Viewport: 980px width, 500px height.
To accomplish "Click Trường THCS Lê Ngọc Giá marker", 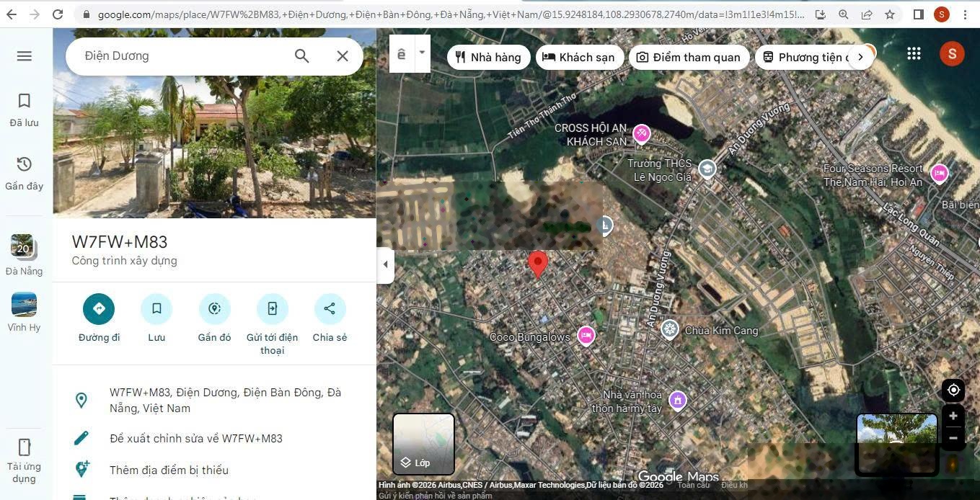I will [x=707, y=169].
